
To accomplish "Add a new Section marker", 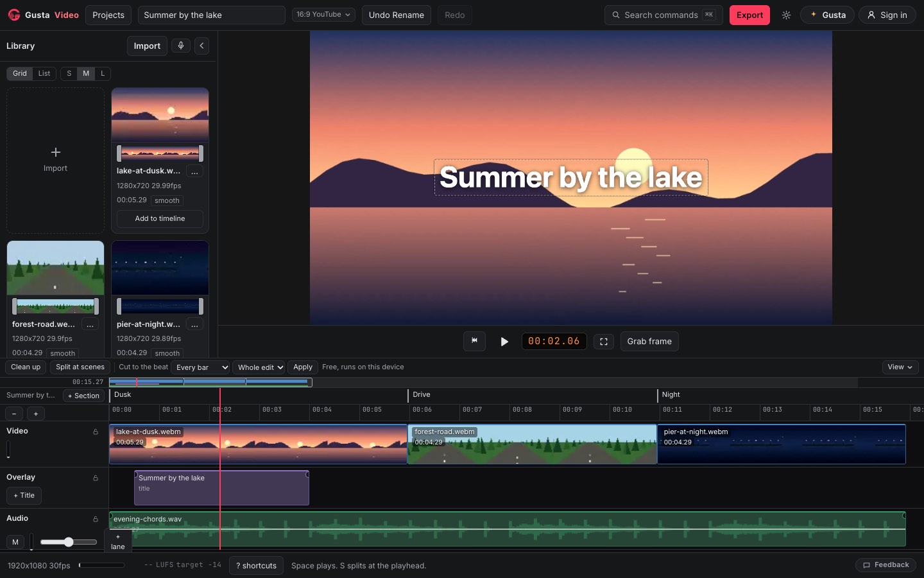I will (83, 396).
